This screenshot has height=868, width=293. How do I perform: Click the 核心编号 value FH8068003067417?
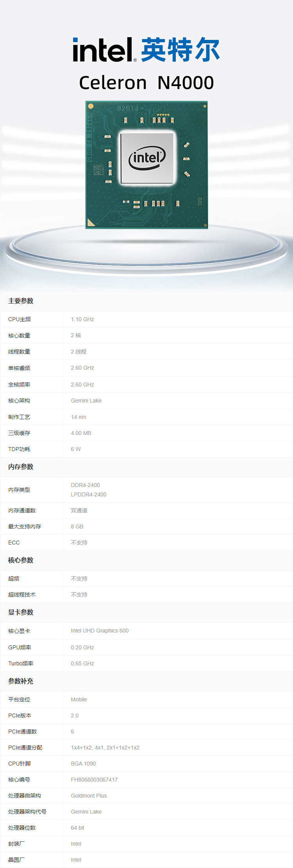94,780
